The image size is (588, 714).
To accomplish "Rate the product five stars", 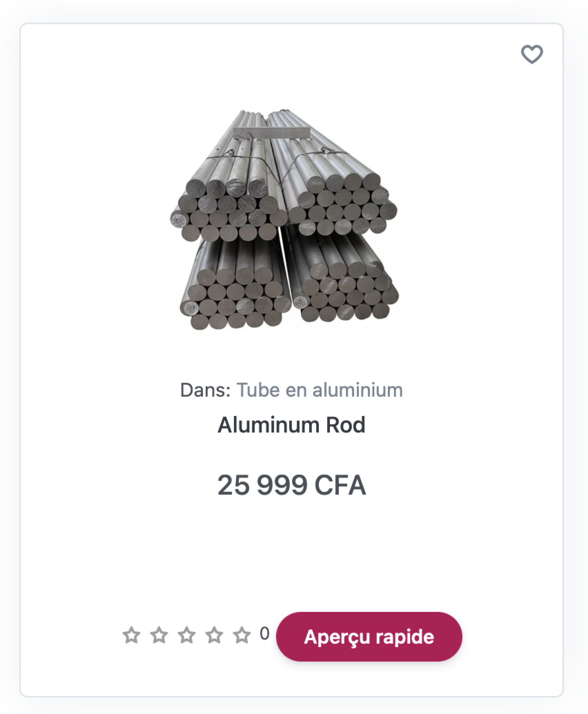I will pos(242,635).
